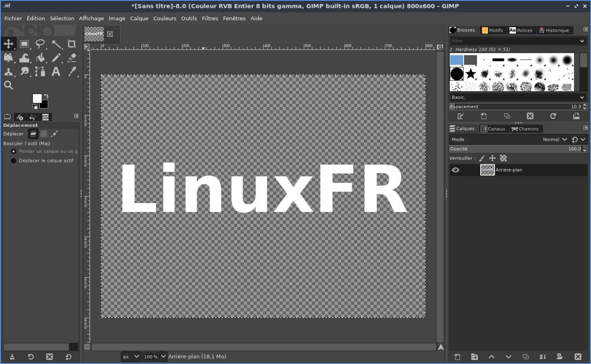Click the black background color swatch

(x=44, y=105)
